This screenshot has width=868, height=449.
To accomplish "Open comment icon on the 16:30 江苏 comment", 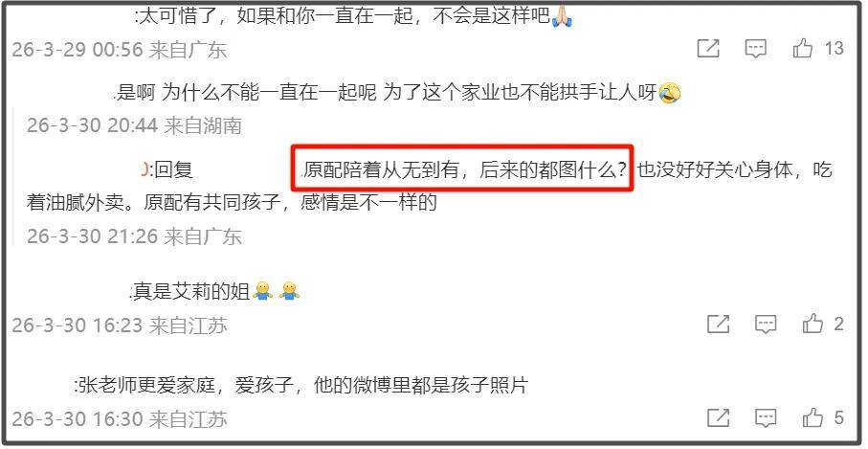I will pyautogui.click(x=766, y=417).
